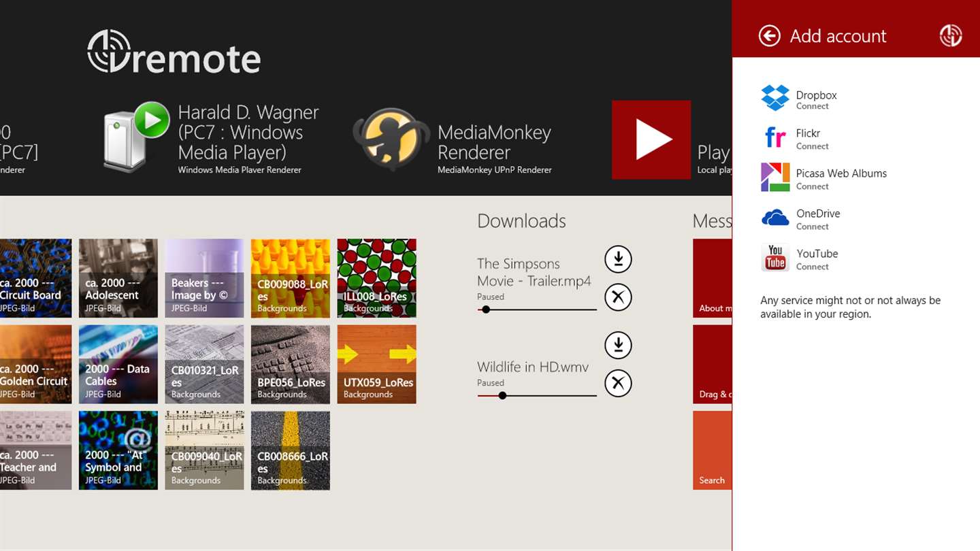Open Beakers image thumbnail
This screenshot has height=551, width=980.
204,278
